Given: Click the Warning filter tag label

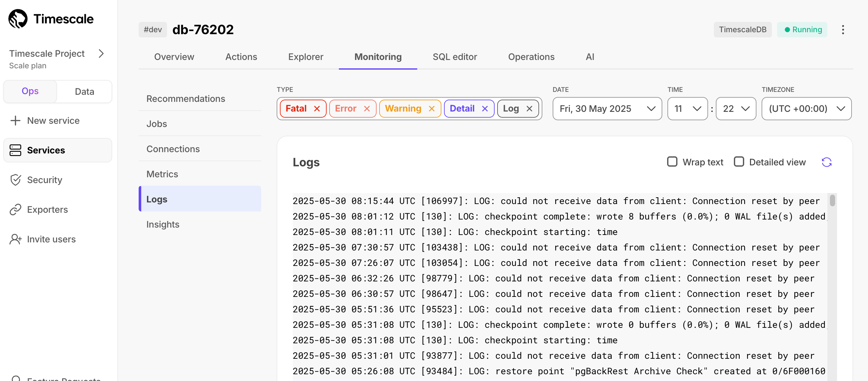Looking at the screenshot, I should [403, 109].
